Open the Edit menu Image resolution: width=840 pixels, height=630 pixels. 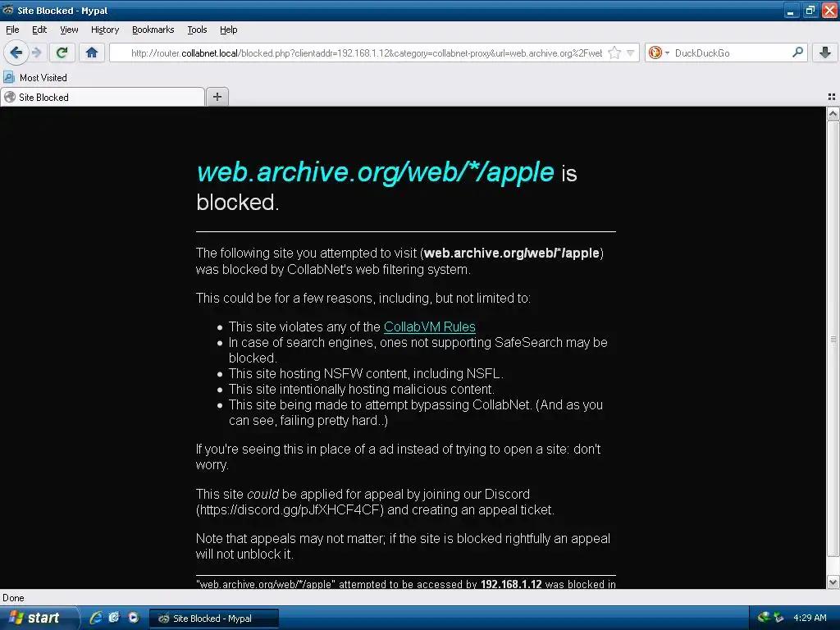(x=39, y=30)
